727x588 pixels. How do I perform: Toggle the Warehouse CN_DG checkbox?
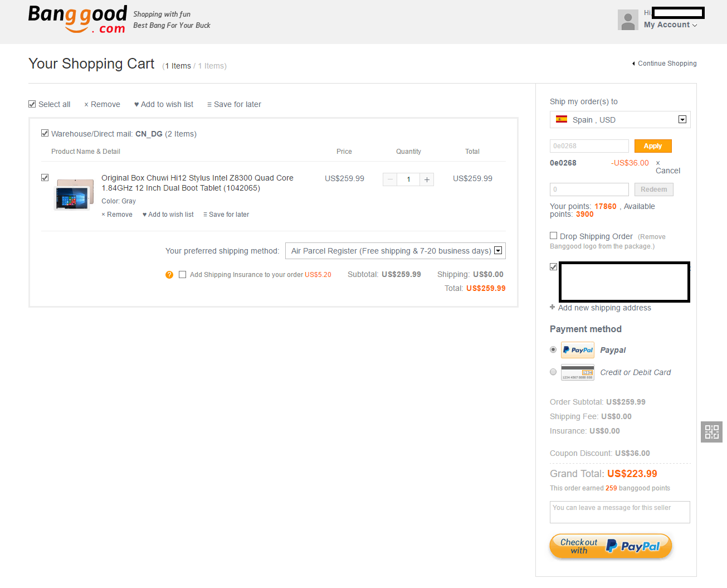[x=45, y=133]
